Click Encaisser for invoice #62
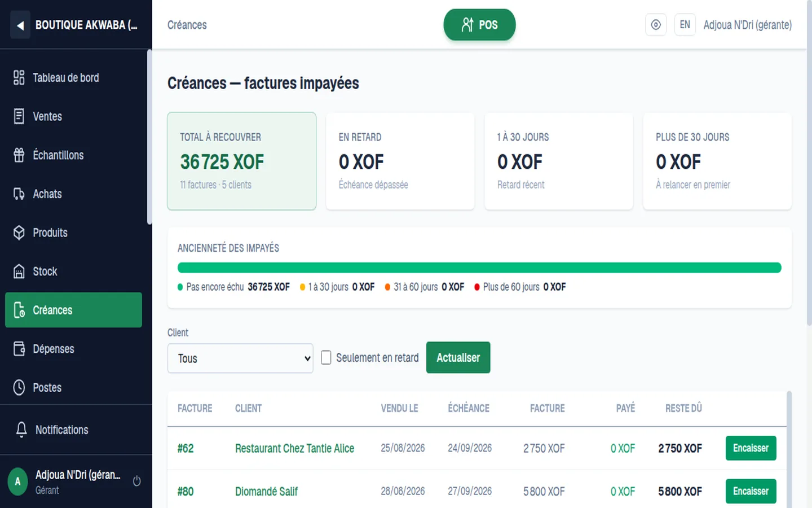Screen dimensions: 812x508 tap(751, 448)
